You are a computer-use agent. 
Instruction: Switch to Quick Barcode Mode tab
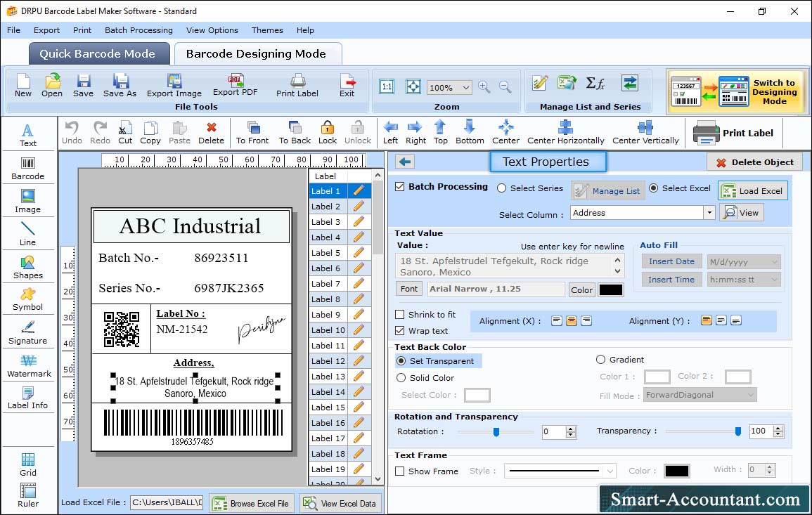[98, 54]
